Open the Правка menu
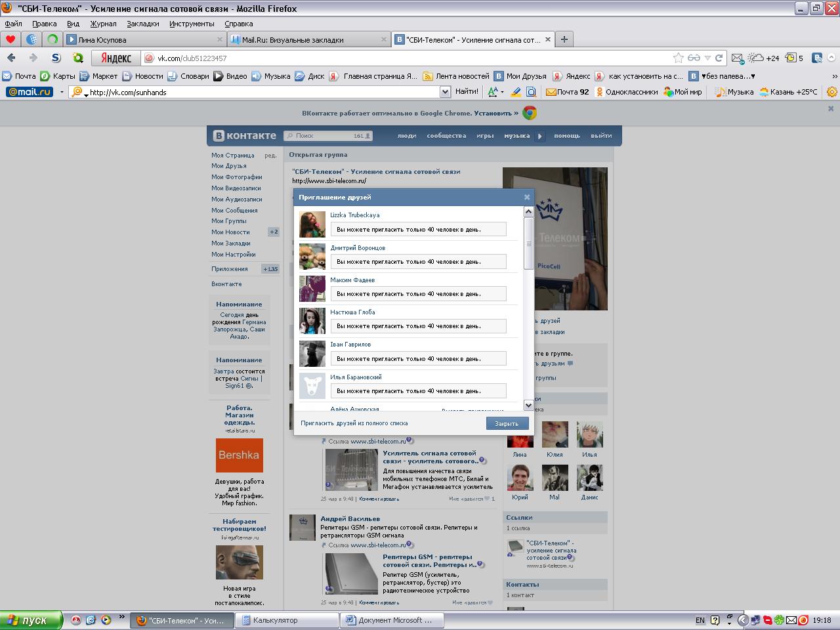 pyautogui.click(x=44, y=24)
